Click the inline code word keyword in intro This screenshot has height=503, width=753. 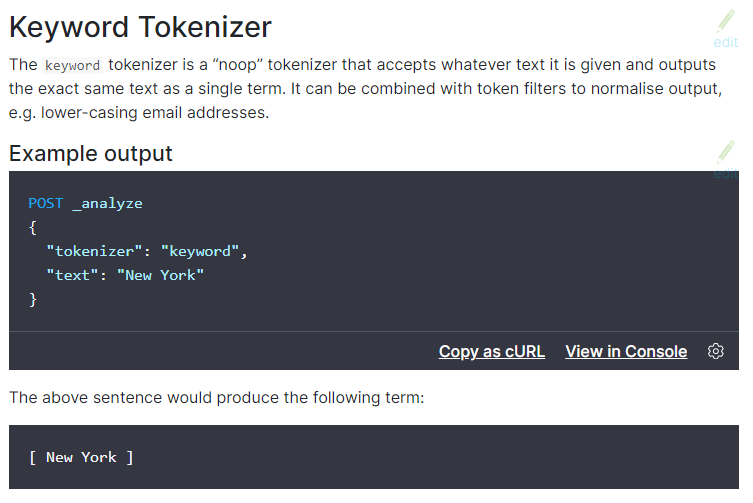[x=73, y=66]
